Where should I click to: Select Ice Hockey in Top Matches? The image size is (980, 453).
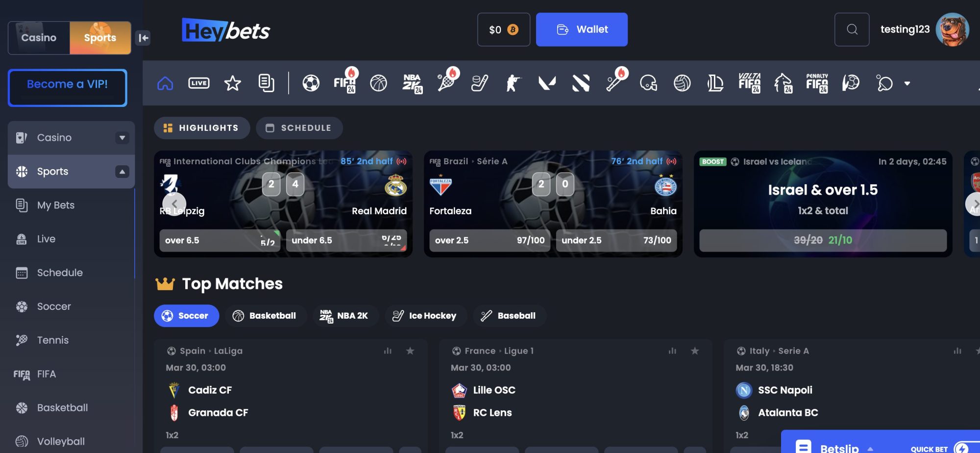(x=425, y=316)
